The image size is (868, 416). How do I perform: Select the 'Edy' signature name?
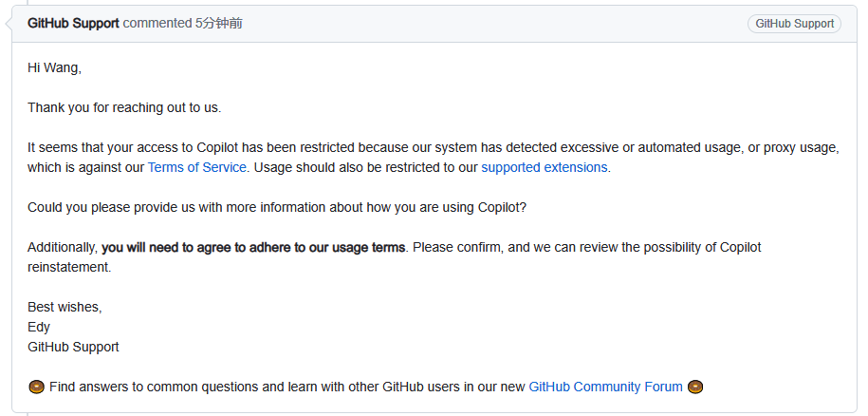point(39,327)
